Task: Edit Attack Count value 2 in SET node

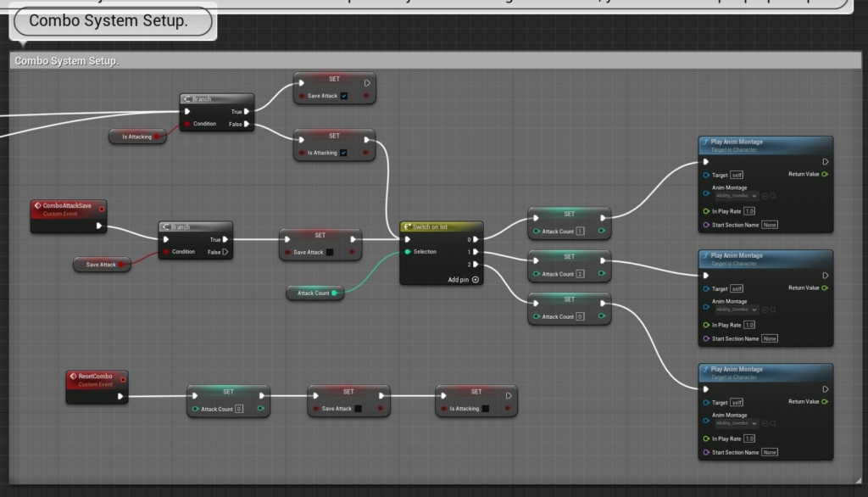Action: tap(580, 274)
